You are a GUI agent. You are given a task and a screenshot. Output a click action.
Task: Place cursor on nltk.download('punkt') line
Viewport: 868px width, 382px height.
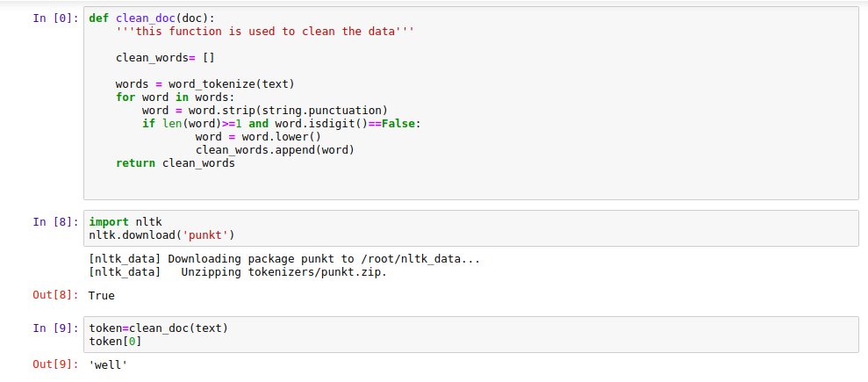point(161,235)
